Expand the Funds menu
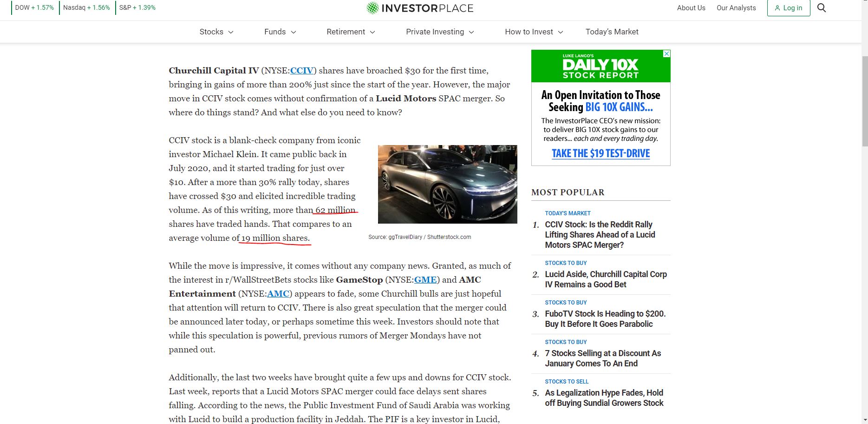 (280, 32)
